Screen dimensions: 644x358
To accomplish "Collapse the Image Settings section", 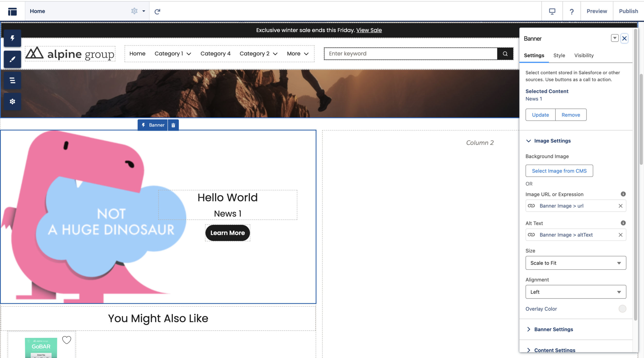I will [552, 141].
